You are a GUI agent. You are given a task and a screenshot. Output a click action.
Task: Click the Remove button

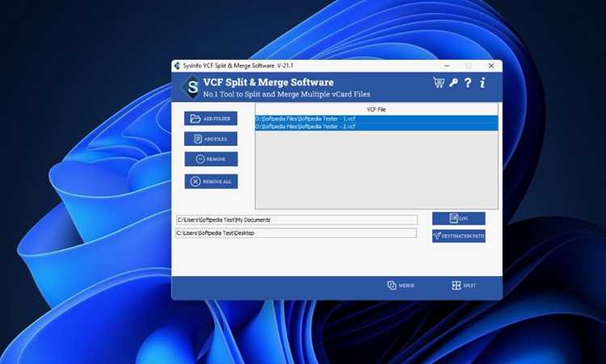click(x=211, y=159)
